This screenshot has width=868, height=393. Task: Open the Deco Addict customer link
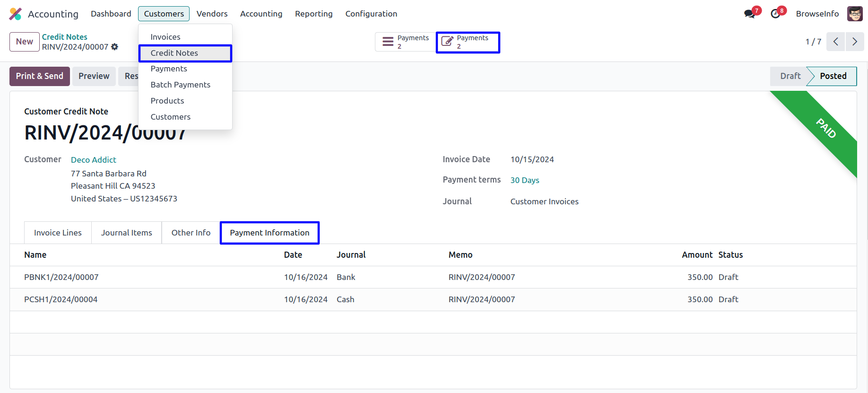click(x=93, y=160)
